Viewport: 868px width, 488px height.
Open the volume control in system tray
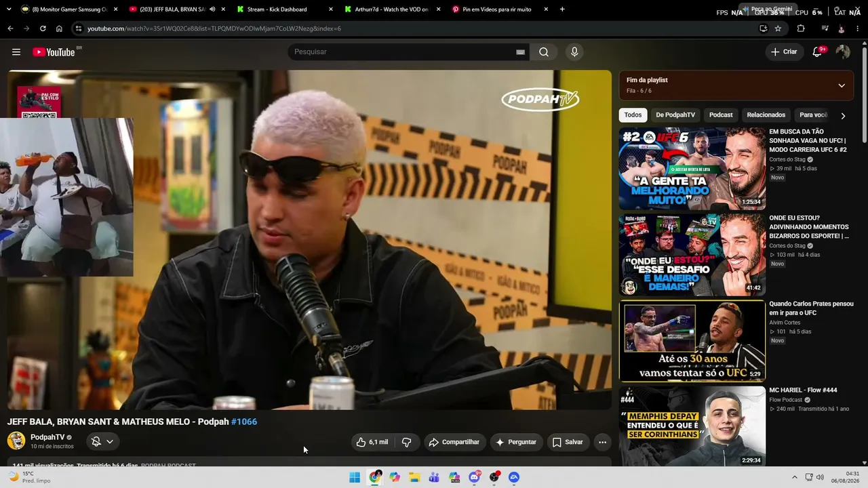tap(820, 477)
